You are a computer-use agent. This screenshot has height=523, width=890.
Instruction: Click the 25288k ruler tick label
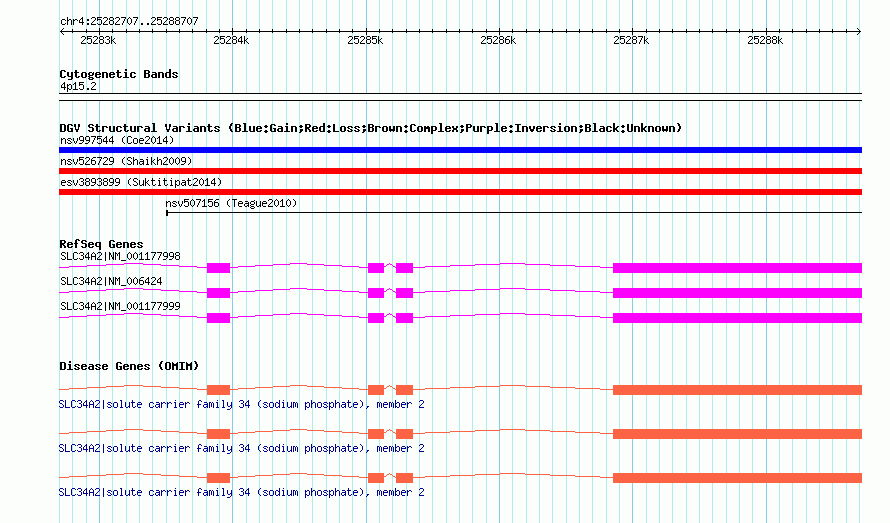[x=765, y=40]
